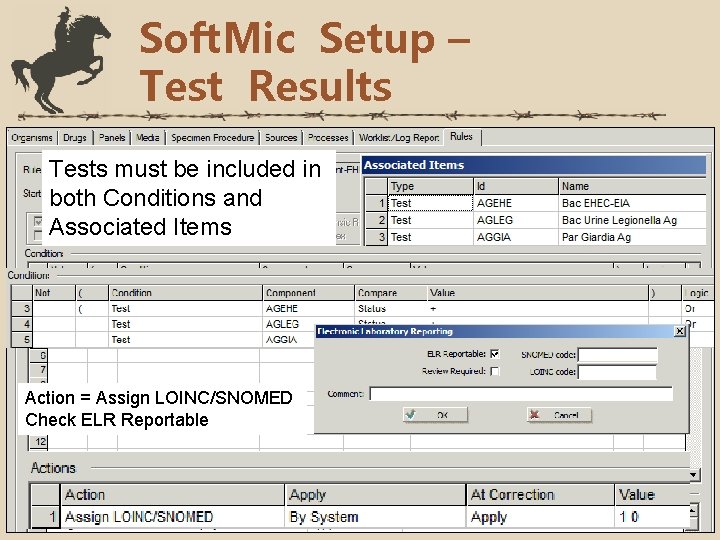
Task: Click the Component column header
Action: pos(308,292)
